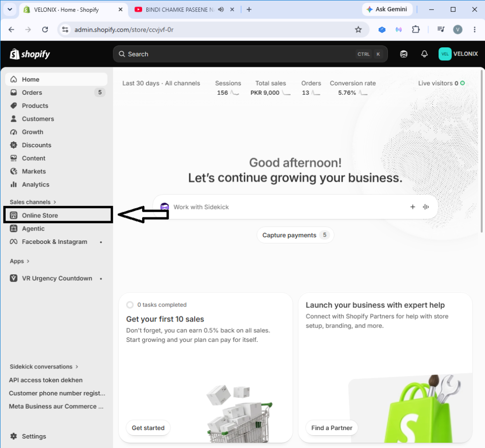The width and height of the screenshot is (485, 448).
Task: Click the site information icon in address bar
Action: coord(65,30)
